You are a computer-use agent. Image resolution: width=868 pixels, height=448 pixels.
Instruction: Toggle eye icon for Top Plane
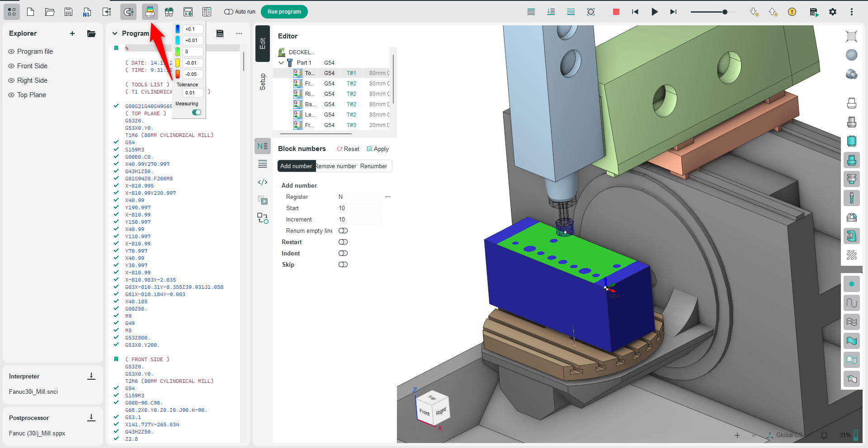coord(11,95)
